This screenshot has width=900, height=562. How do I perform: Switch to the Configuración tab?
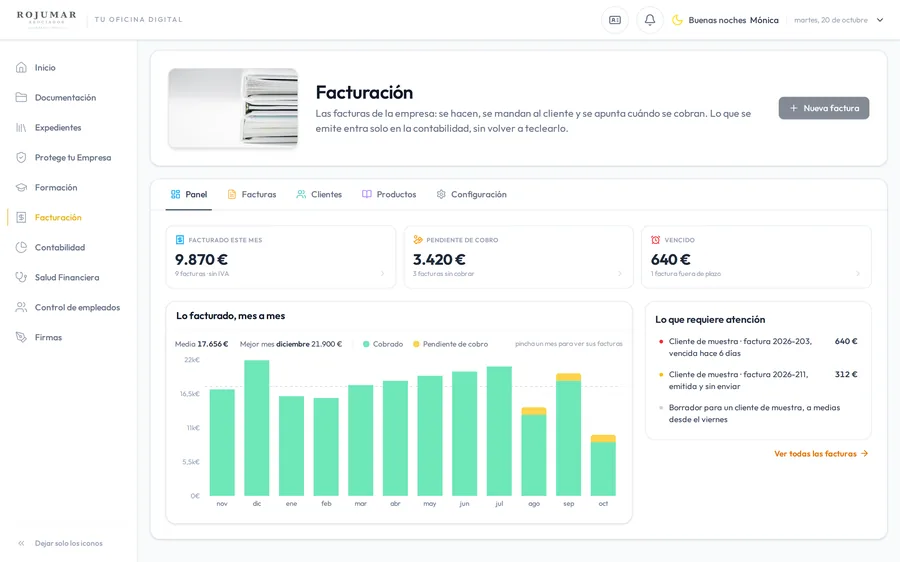(471, 195)
